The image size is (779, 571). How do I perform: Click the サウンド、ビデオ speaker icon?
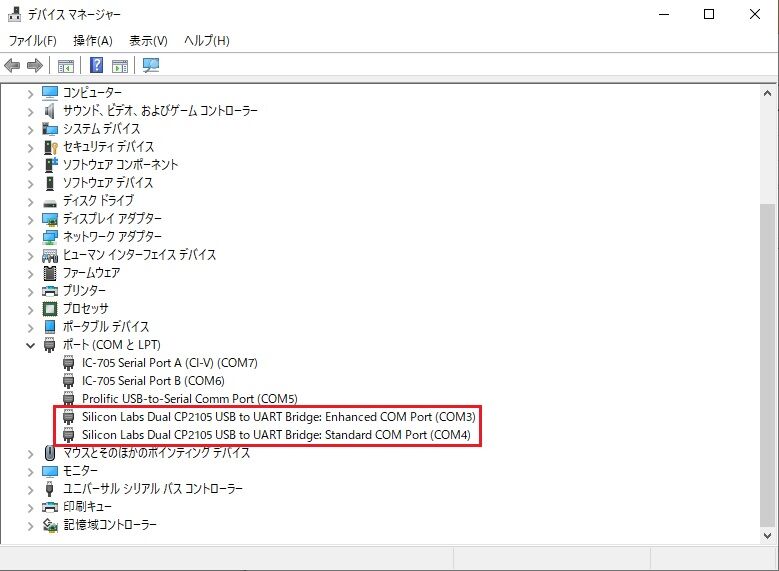(50, 111)
